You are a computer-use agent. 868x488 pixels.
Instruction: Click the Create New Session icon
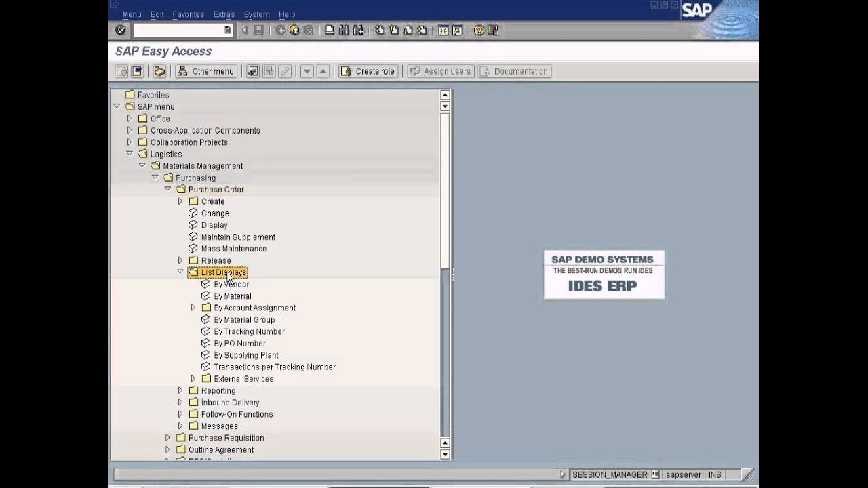[443, 30]
